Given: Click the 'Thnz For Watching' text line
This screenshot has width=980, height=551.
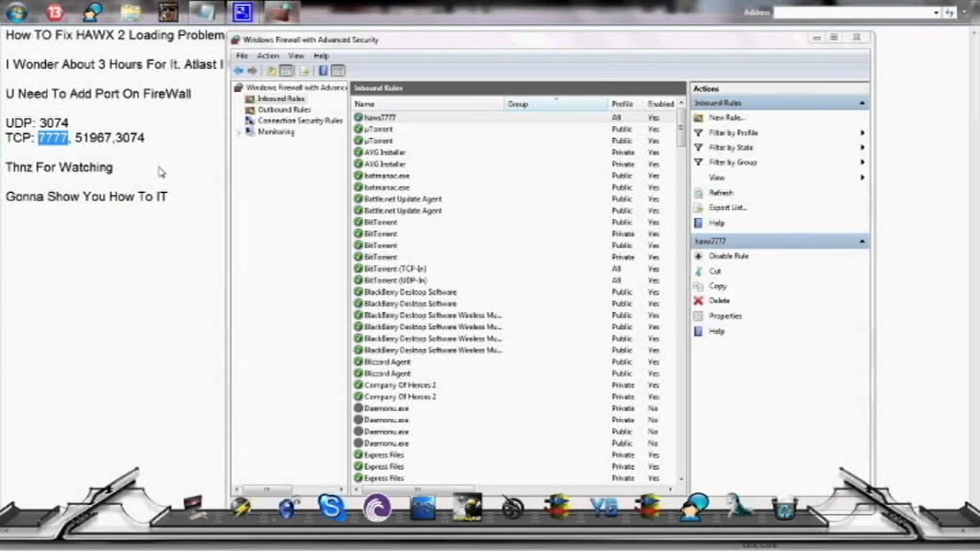Looking at the screenshot, I should click(59, 167).
